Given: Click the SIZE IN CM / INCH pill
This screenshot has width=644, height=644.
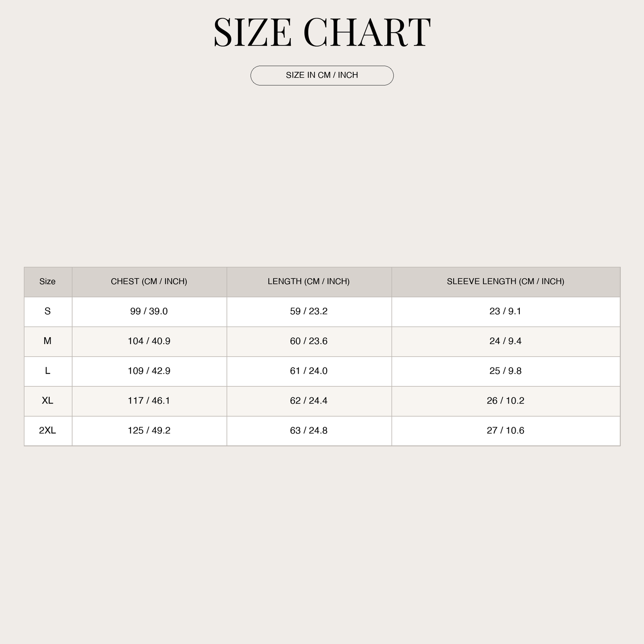Looking at the screenshot, I should coord(322,75).
